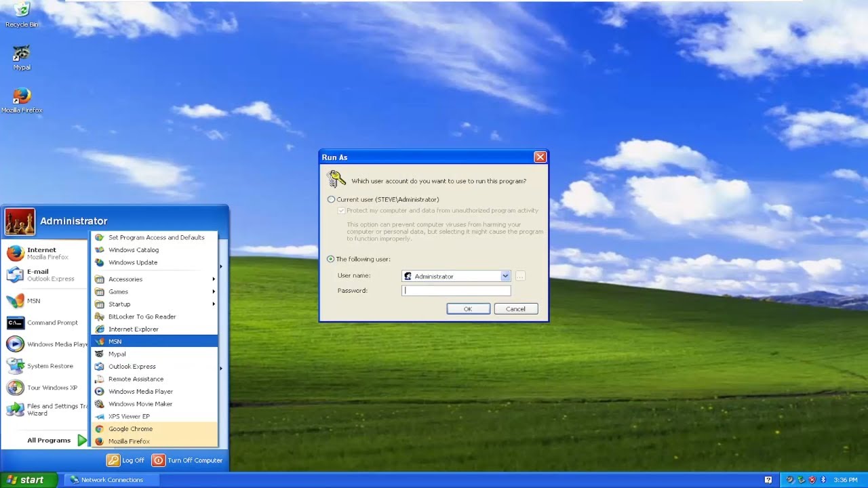Switch to Network Connections taskbar item
This screenshot has height=488, width=868.
pos(112,480)
